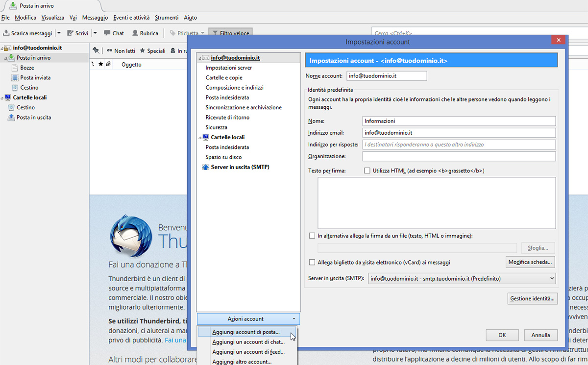Click the Azioni account dropdown button

[248, 319]
